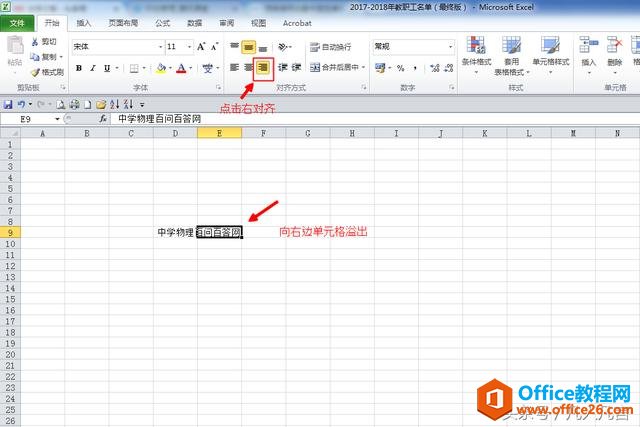640x427 pixels.
Task: Expand font name dropdown 宋体
Action: tap(160, 47)
